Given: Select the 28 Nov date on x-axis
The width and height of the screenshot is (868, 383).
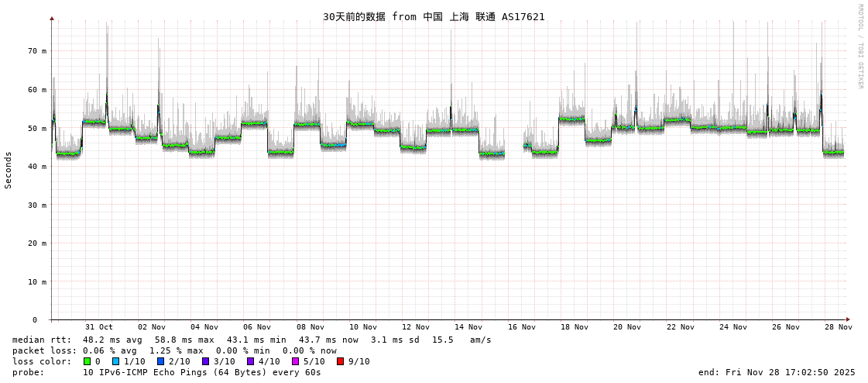Looking at the screenshot, I should pos(839,327).
